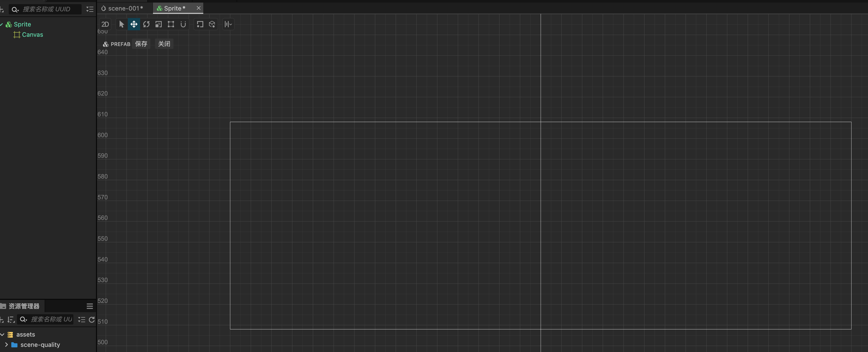Image resolution: width=868 pixels, height=352 pixels.
Task: Select the scale gizmo tool
Action: tap(158, 24)
